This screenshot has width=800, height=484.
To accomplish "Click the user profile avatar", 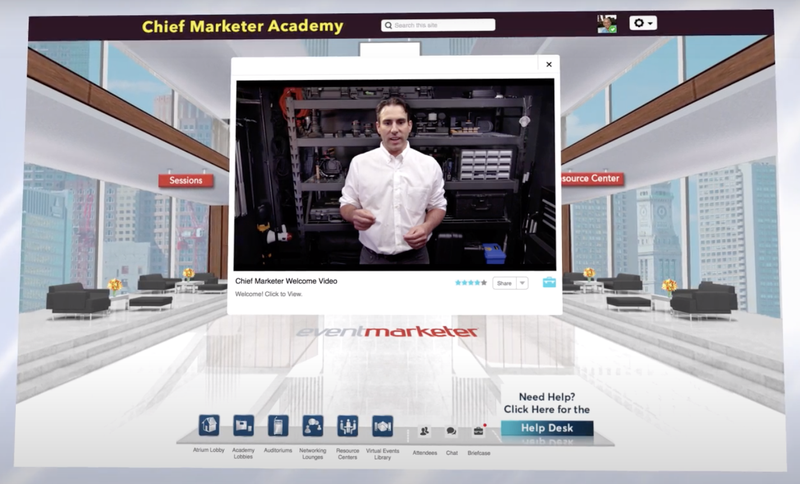I will (607, 24).
